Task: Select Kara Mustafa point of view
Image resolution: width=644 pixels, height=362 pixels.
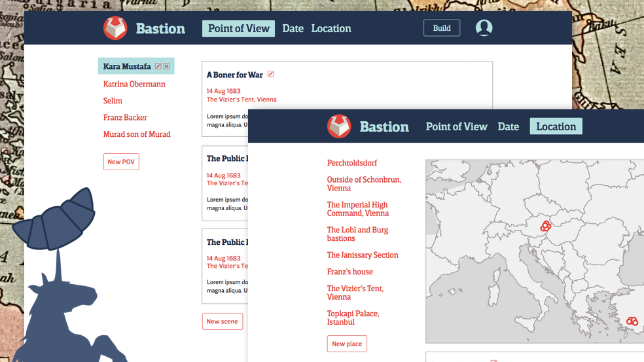Action: (127, 66)
